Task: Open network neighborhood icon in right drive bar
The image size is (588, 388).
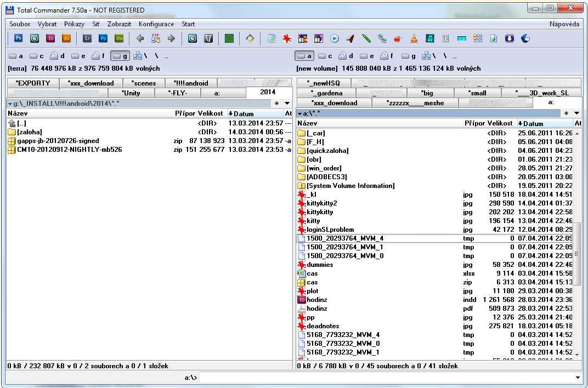Action: click(428, 56)
